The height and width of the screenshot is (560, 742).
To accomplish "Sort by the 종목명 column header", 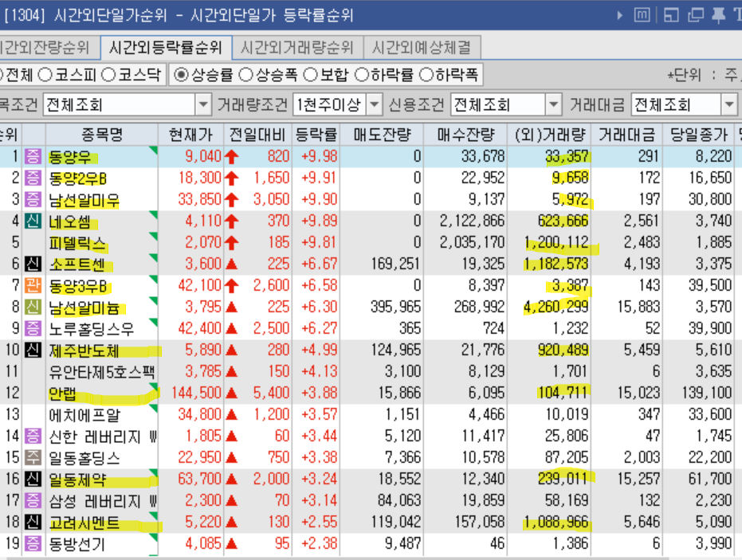I will 102,135.
